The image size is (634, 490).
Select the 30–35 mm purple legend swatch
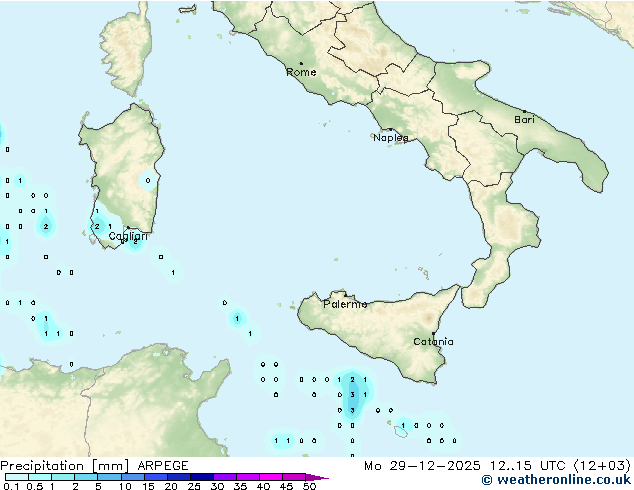point(225,477)
